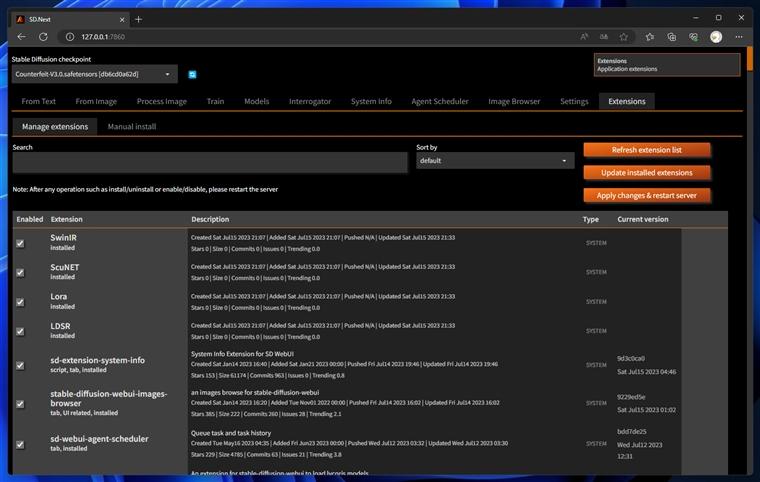The image size is (760, 482).
Task: Click Refresh extension list button
Action: pos(647,150)
